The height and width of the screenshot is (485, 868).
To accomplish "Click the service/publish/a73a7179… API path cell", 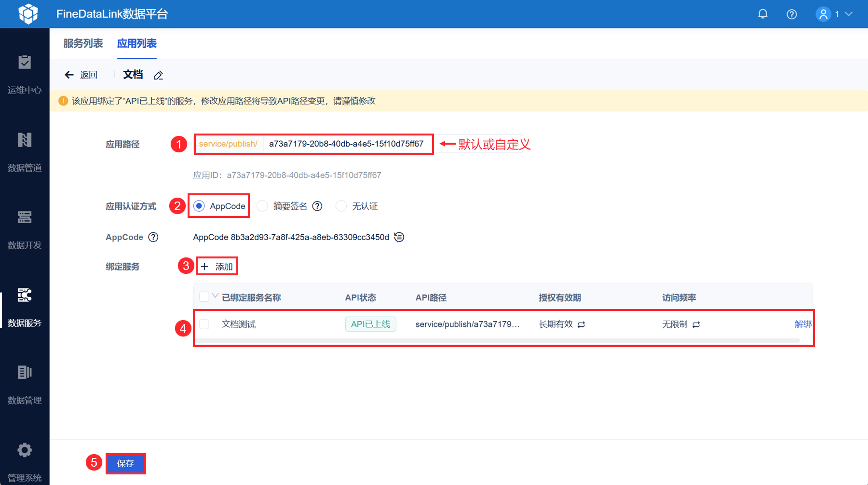I will 468,324.
